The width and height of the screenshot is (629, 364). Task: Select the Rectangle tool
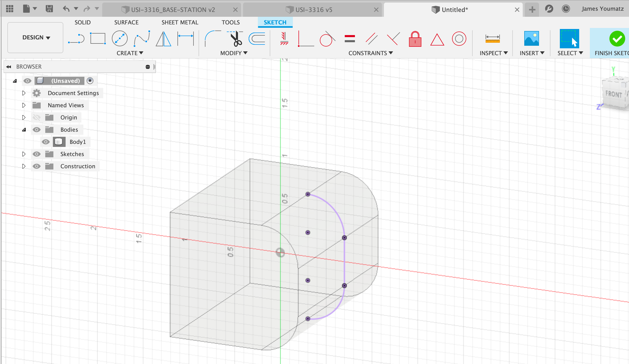tap(98, 38)
